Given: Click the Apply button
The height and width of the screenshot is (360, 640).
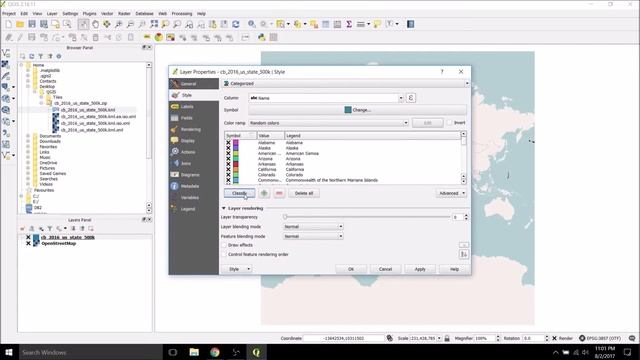Looking at the screenshot, I should point(420,269).
